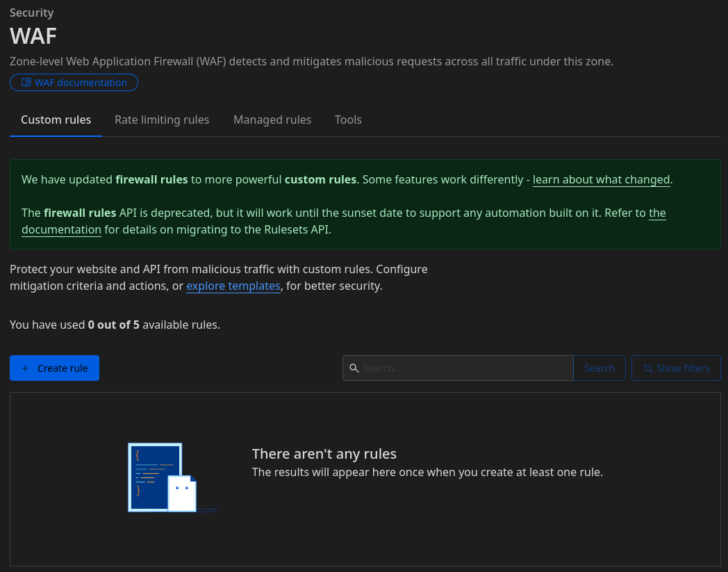Open the Managed rules tab
This screenshot has width=728, height=572.
click(x=272, y=120)
